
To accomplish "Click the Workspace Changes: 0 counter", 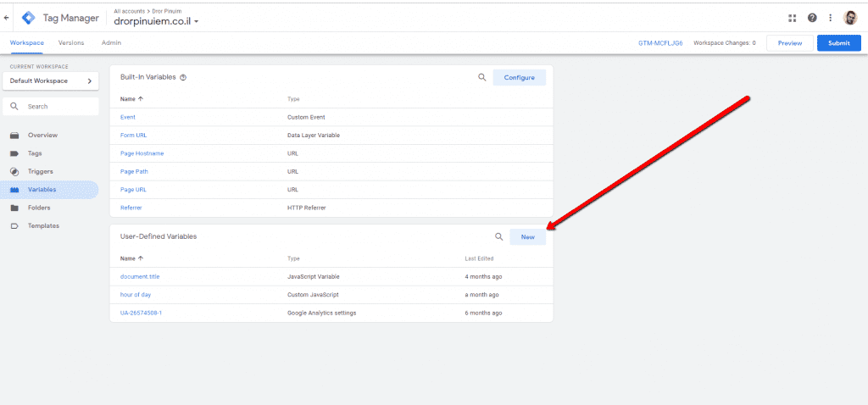I will click(725, 43).
